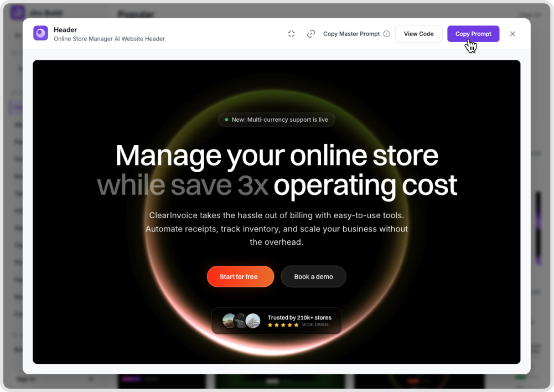Click the Manage your online store headline
This screenshot has height=392, width=554.
(x=277, y=156)
